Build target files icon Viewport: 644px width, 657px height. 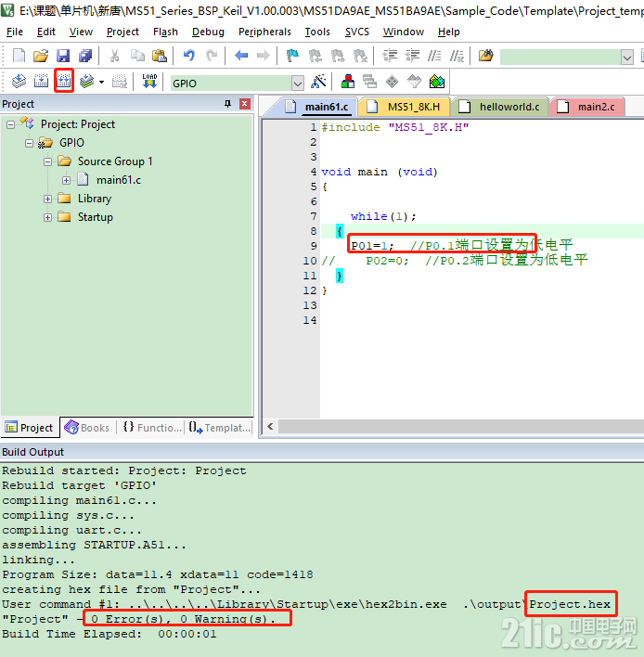pos(41,81)
